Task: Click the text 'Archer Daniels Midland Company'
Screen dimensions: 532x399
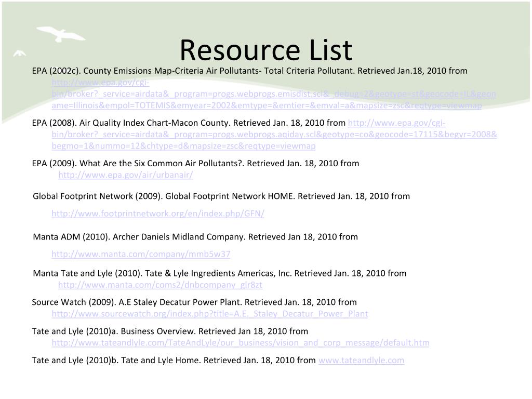Action: click(179, 237)
